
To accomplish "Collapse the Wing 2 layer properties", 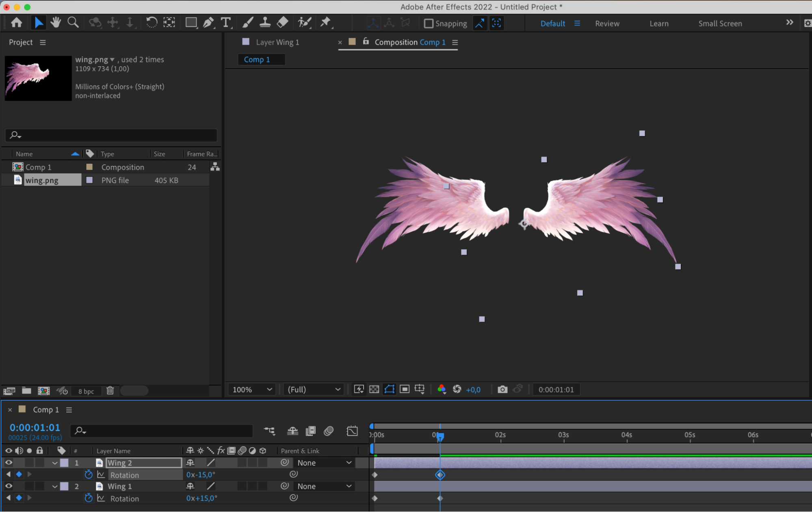I will click(54, 463).
